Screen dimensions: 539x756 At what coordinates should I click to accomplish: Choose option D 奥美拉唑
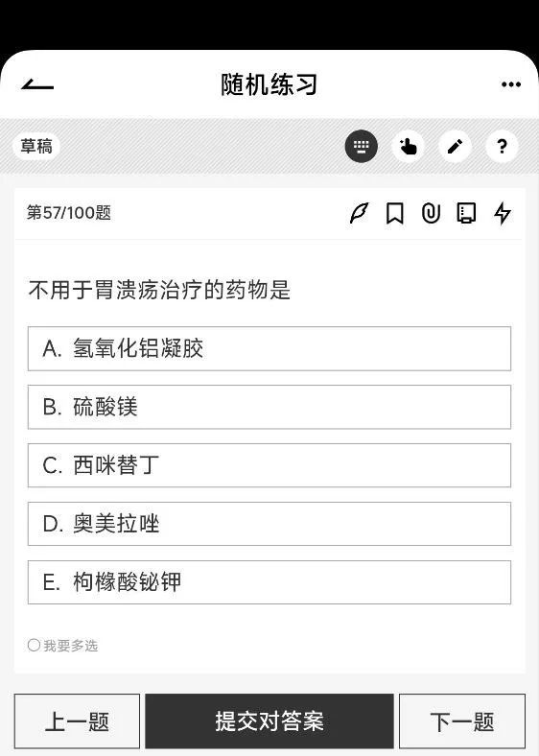[x=269, y=524]
